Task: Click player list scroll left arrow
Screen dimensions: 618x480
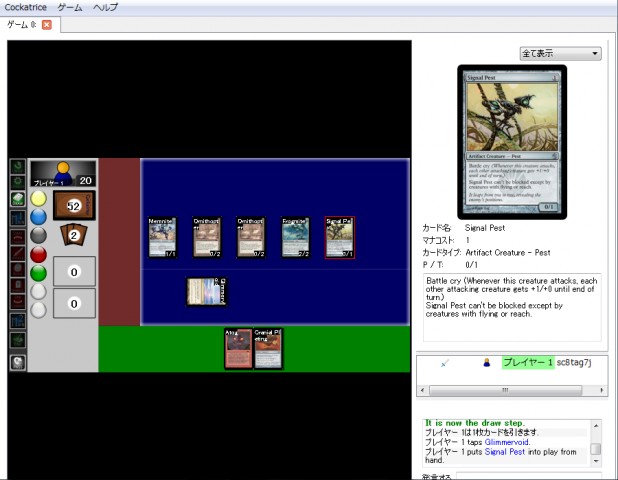Action: (423, 390)
